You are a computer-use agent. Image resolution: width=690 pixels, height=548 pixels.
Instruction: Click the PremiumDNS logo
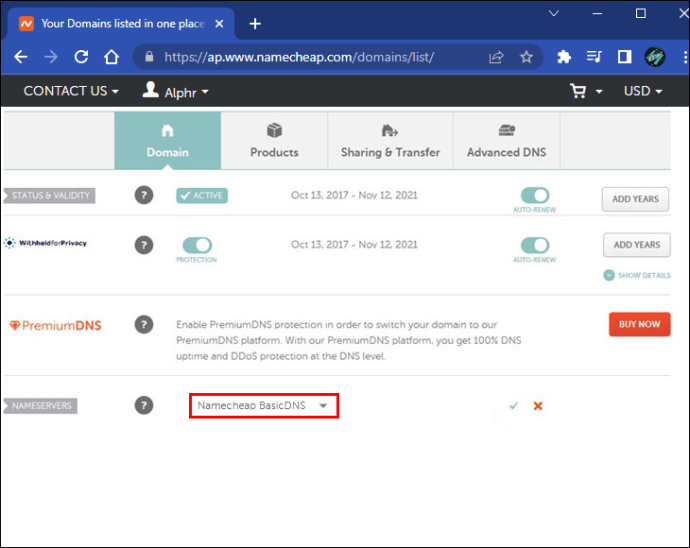pos(55,326)
